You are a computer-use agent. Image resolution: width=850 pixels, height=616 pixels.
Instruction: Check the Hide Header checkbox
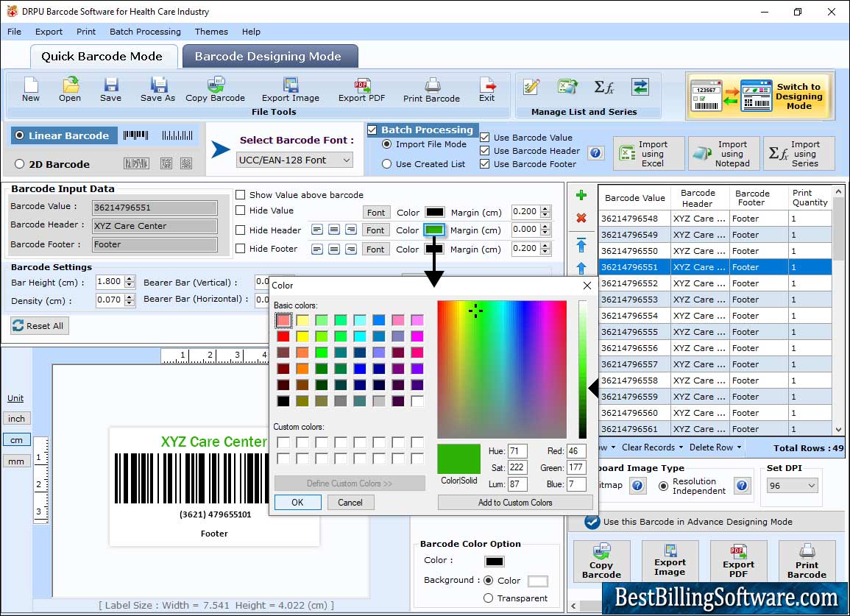click(x=240, y=230)
